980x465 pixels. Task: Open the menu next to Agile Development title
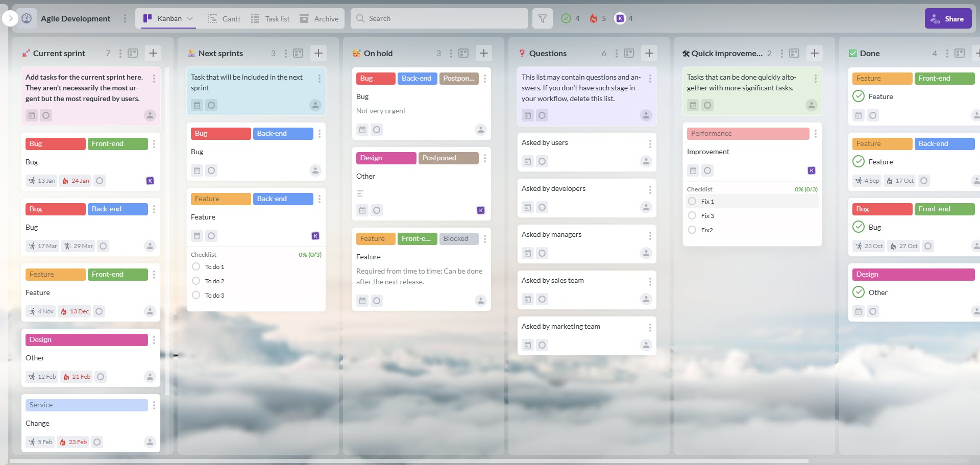125,18
